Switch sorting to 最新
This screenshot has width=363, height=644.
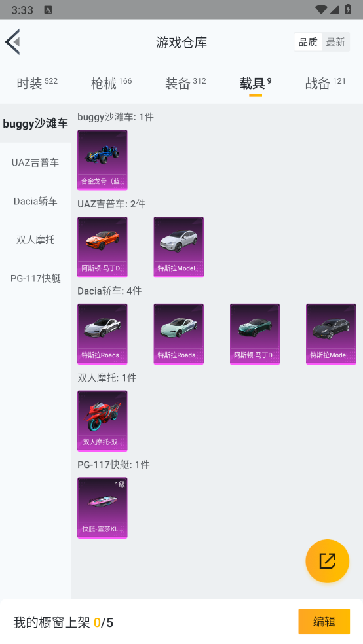[335, 42]
